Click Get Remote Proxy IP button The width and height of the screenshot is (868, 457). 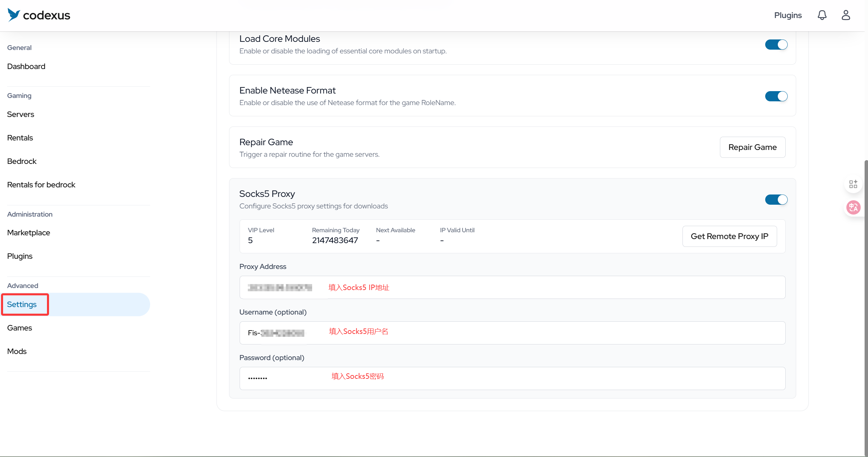click(729, 236)
